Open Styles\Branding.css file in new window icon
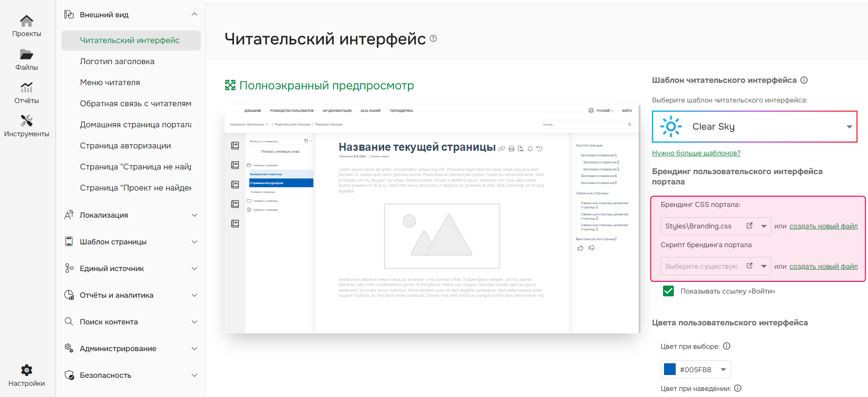Viewport: 868px width, 397px height. point(750,226)
